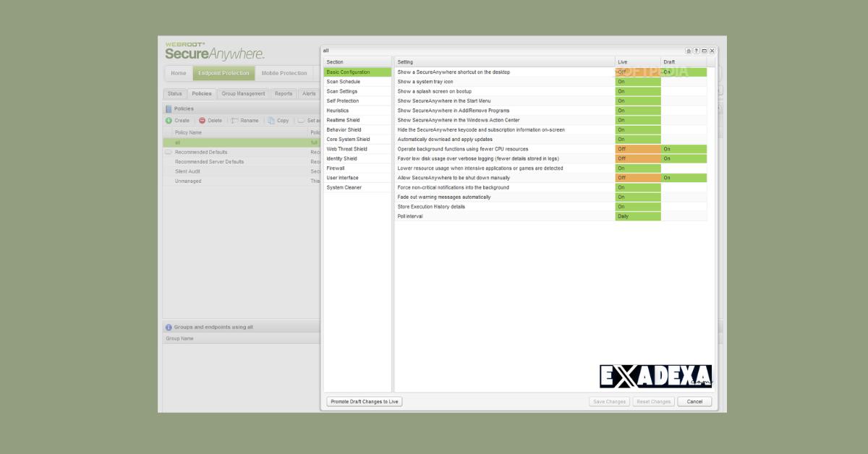Image resolution: width=868 pixels, height=454 pixels.
Task: Click the Rename policy icon
Action: coord(233,120)
